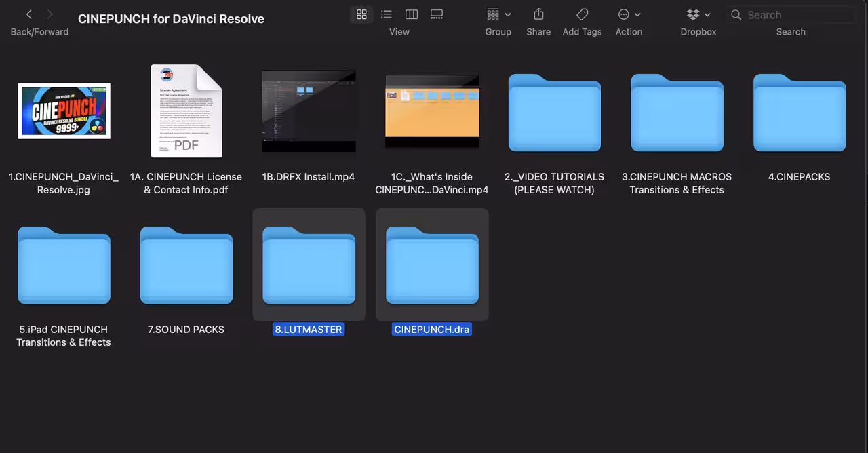Open the Group options dropdown
The image size is (868, 453).
point(498,14)
